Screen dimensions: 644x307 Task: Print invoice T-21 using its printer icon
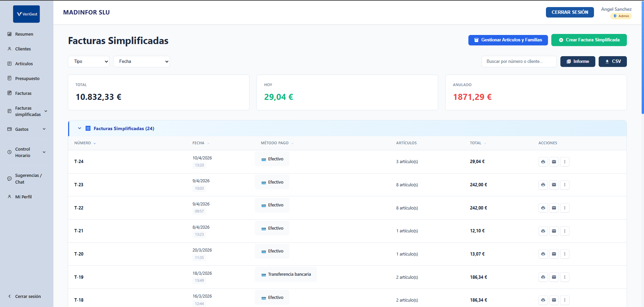tap(543, 231)
